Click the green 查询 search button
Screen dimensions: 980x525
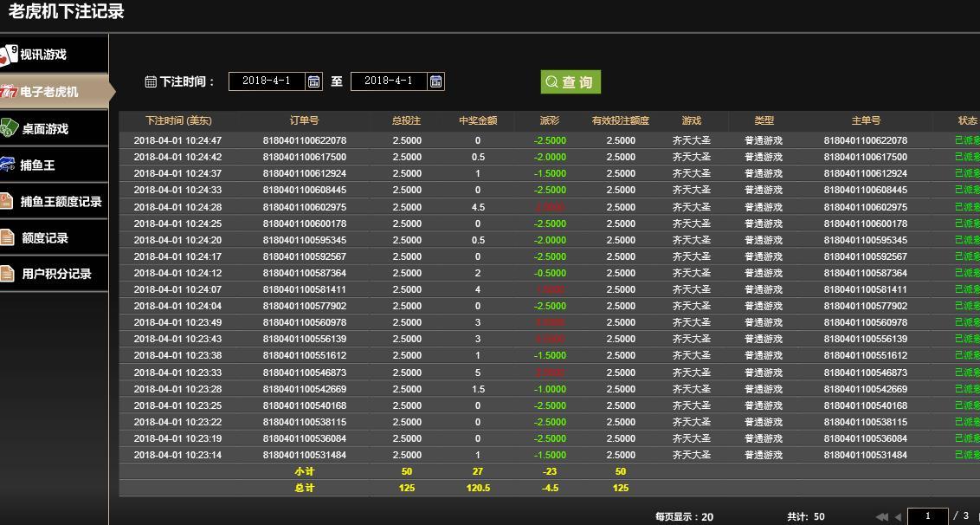coord(570,81)
